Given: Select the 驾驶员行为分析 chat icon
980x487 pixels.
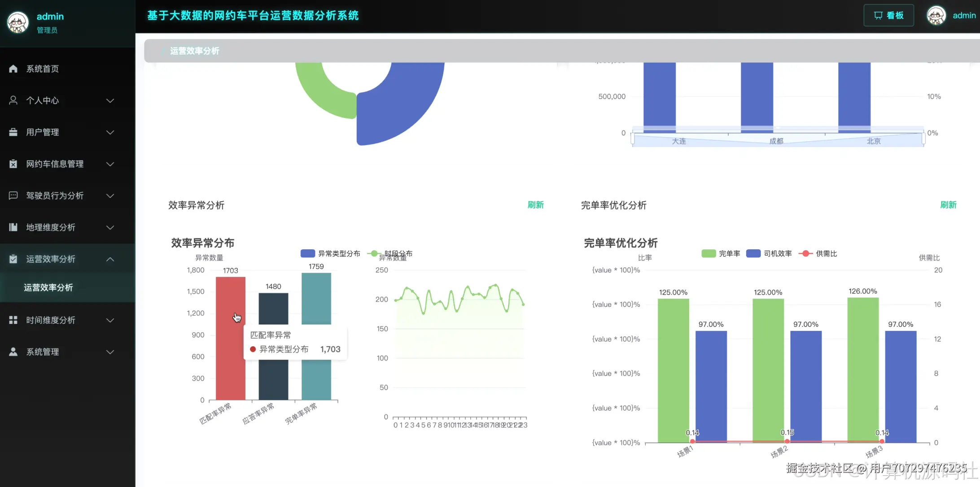Looking at the screenshot, I should point(13,196).
